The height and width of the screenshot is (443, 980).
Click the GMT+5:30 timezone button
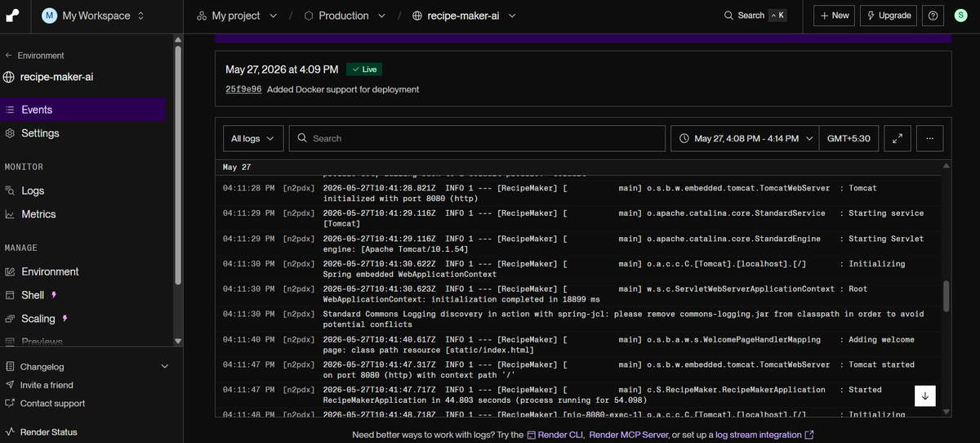coord(849,139)
